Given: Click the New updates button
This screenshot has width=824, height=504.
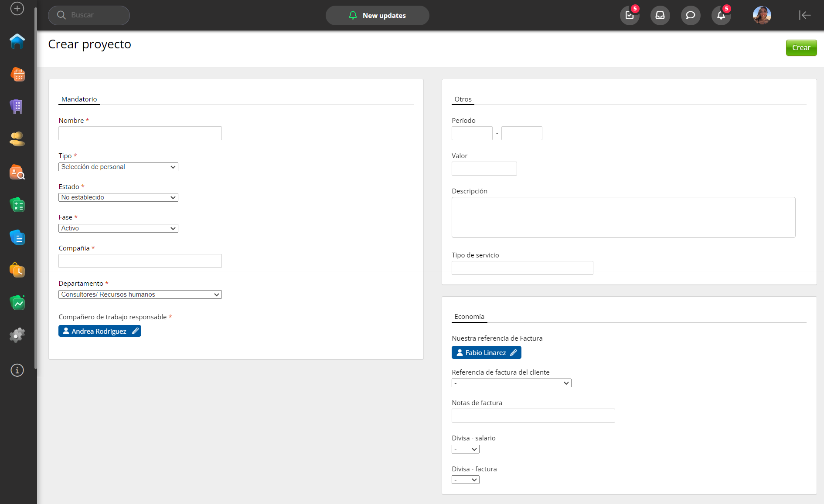Looking at the screenshot, I should [x=377, y=15].
